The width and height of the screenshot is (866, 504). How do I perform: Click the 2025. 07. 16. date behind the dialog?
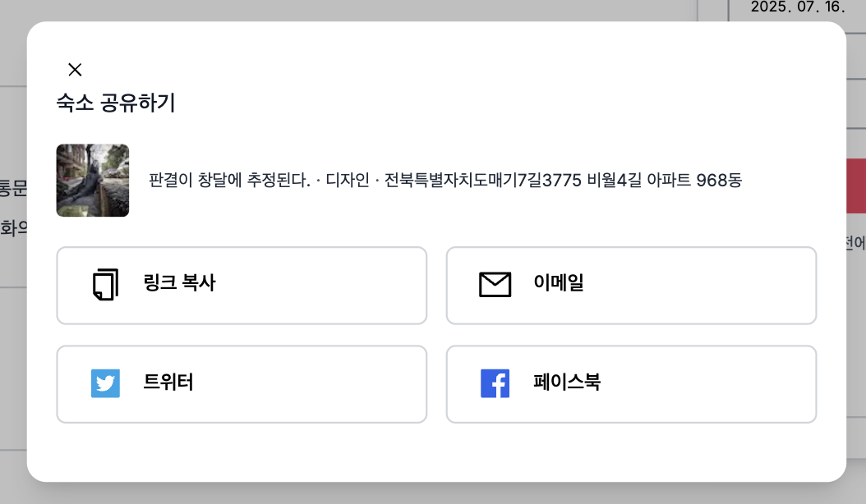point(798,7)
